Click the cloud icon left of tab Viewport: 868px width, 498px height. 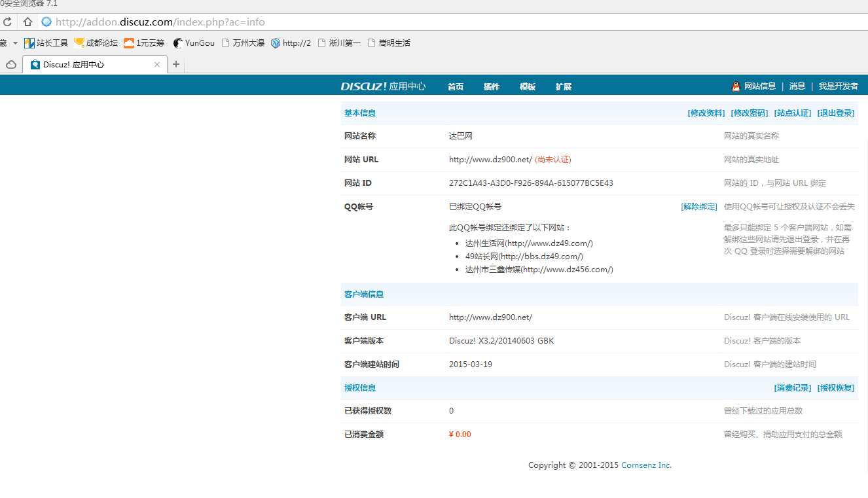(x=11, y=65)
